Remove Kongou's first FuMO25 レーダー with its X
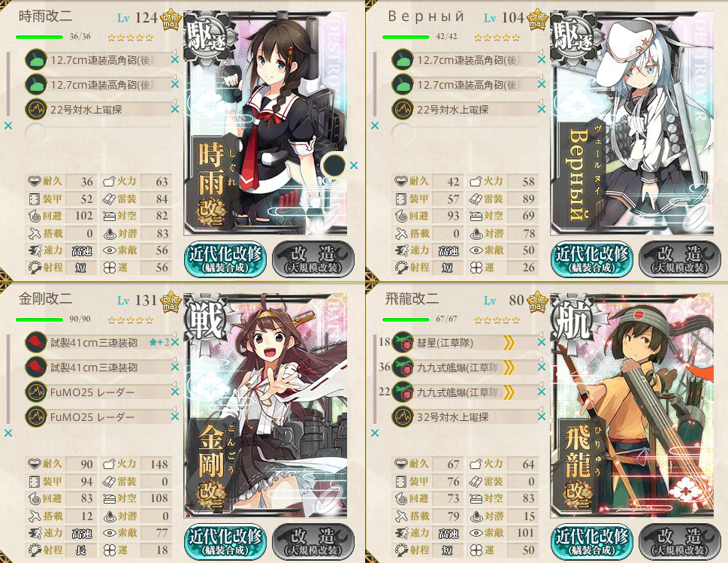Viewport: 728px width, 563px height. click(x=174, y=392)
